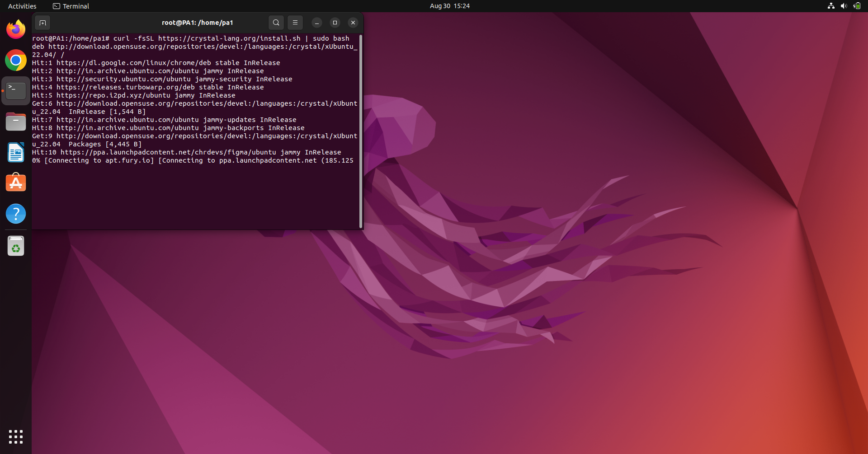Open the Trash
Screen dimensions: 868x454
(16, 247)
